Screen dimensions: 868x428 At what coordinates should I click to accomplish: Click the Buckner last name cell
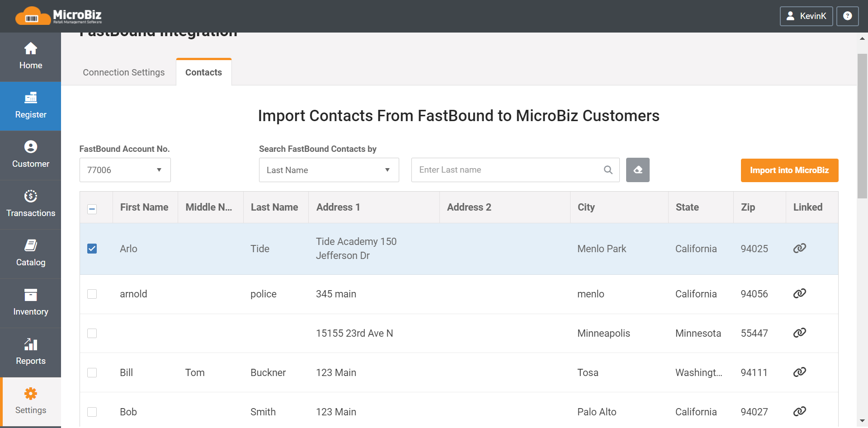(268, 372)
